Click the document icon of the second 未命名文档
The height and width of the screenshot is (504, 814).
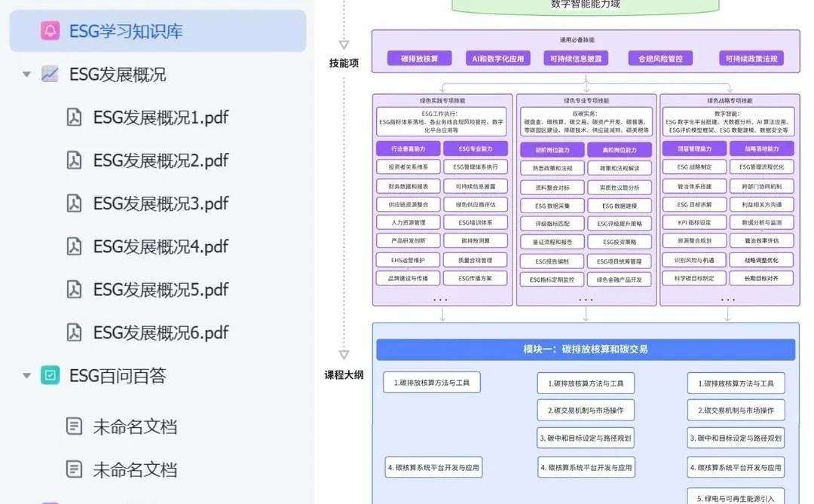tap(73, 469)
